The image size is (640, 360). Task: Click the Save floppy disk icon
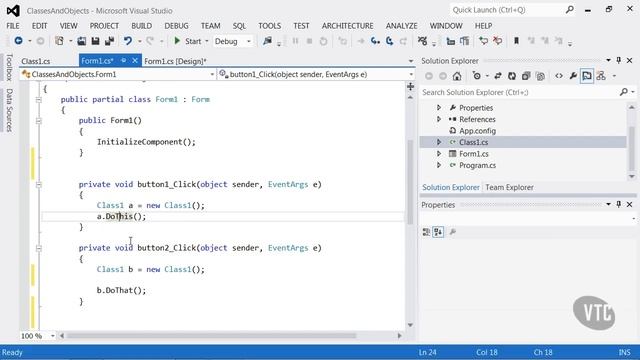click(x=96, y=41)
